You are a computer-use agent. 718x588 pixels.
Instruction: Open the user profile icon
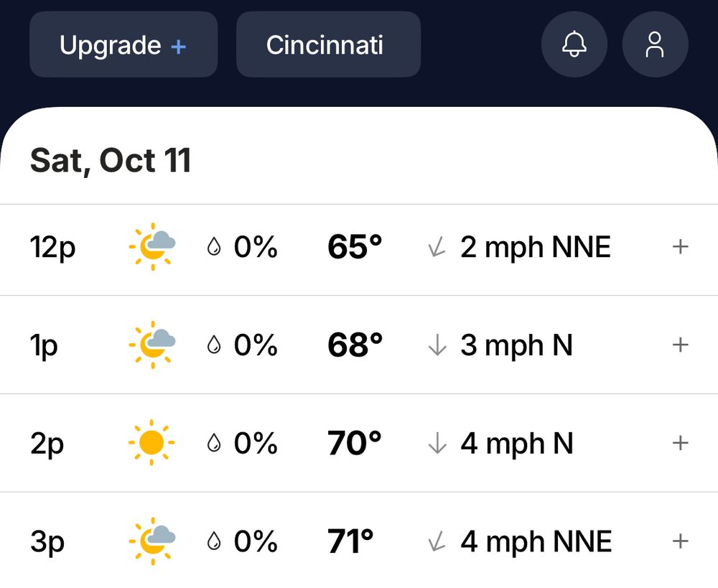[x=655, y=45]
